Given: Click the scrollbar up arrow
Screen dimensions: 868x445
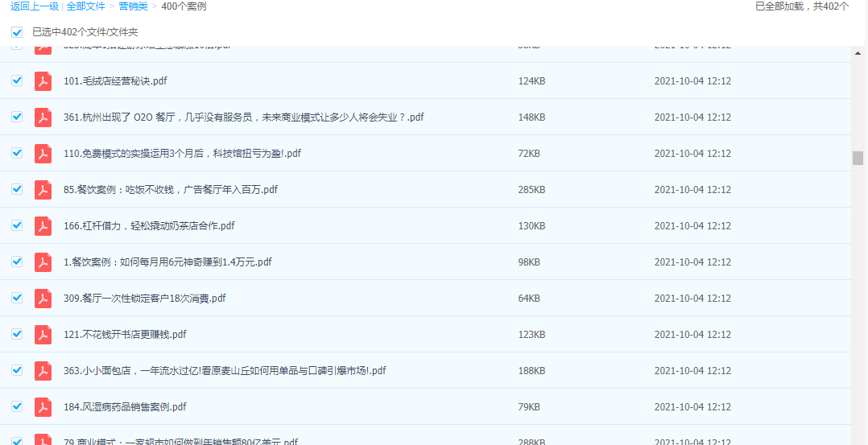Looking at the screenshot, I should [858, 53].
